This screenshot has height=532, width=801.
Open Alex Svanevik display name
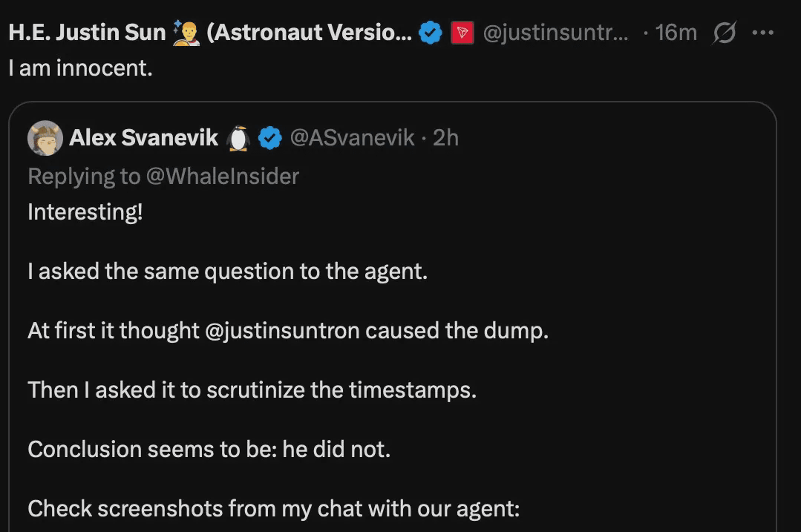[x=143, y=138]
